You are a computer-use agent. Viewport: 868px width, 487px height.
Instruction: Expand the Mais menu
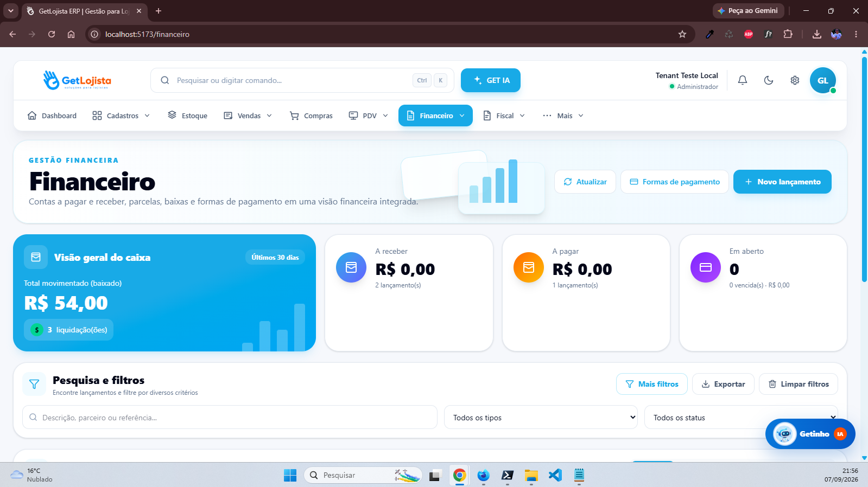pos(563,116)
